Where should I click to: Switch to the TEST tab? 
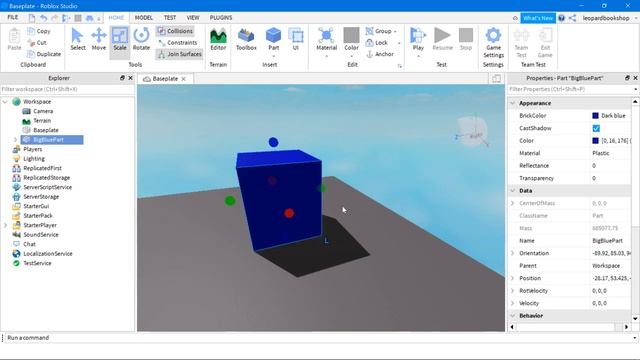[x=170, y=18]
